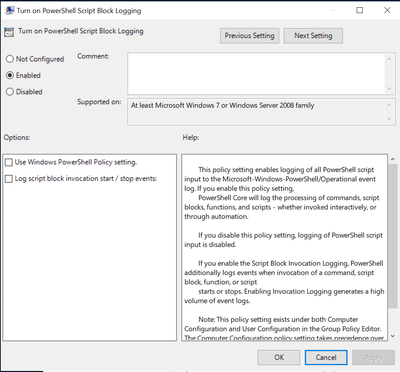
Task: Click Supported on box scroll up arrow
Action: pyautogui.click(x=389, y=105)
